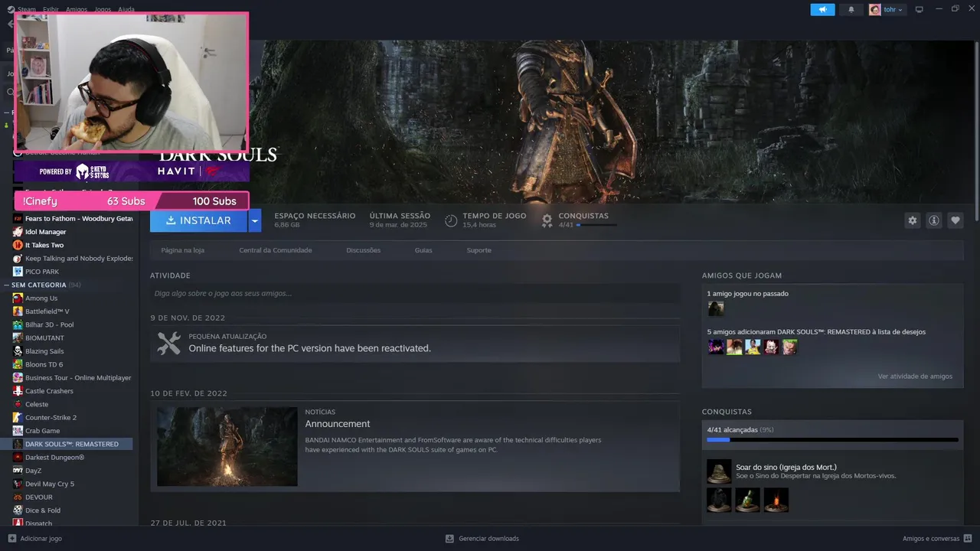This screenshot has width=980, height=551.
Task: Open Ver atividade de amigos link
Action: click(x=915, y=377)
